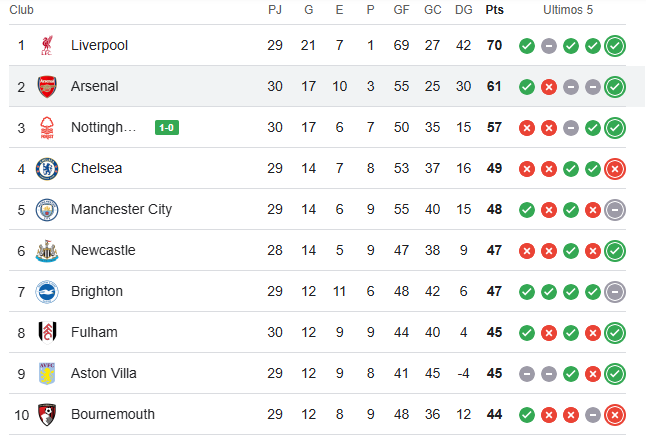Click Manchester City's latest grey draw icon
The image size is (646, 437).
(x=615, y=209)
